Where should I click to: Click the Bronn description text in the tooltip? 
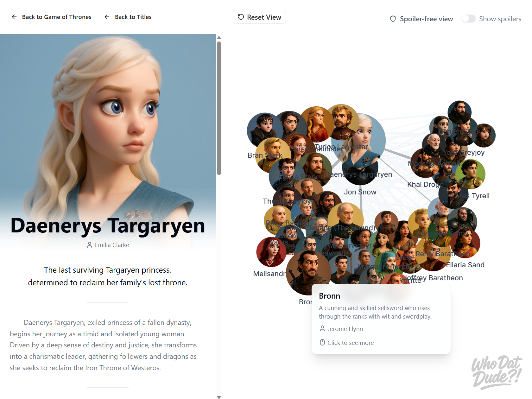(x=375, y=312)
